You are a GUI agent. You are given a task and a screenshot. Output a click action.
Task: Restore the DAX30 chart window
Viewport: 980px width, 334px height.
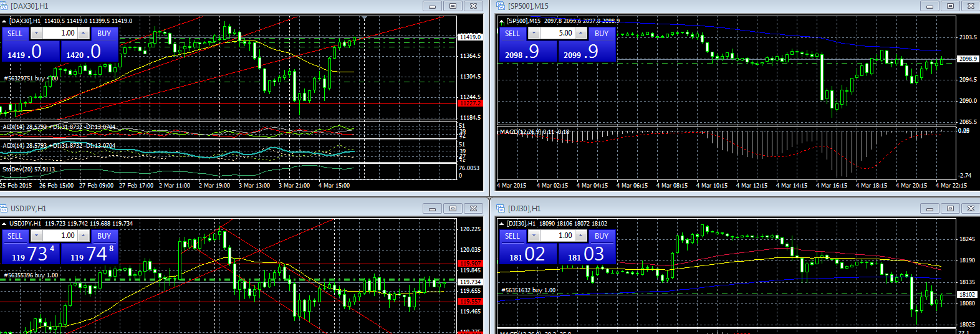point(453,6)
